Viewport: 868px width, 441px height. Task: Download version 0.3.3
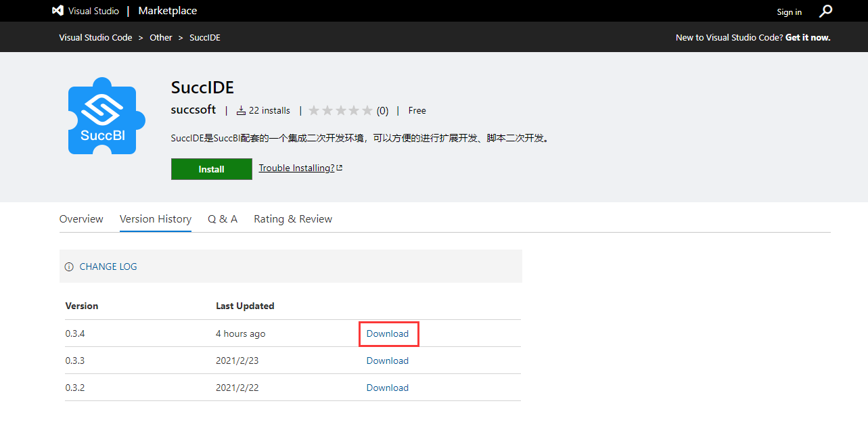[388, 361]
